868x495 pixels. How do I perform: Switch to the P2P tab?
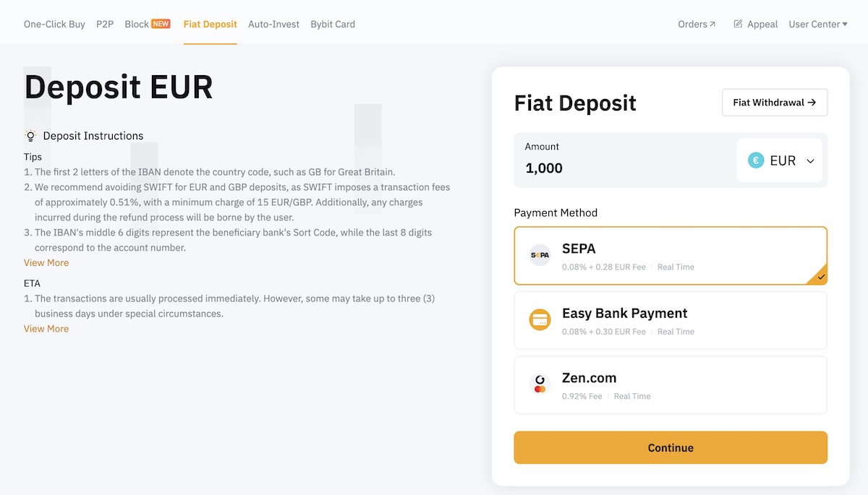tap(104, 23)
